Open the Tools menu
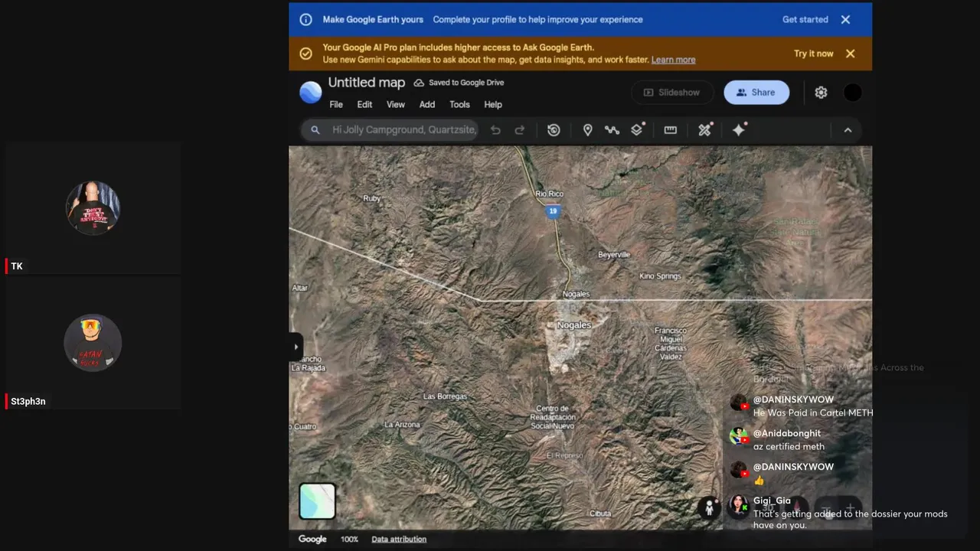This screenshot has width=980, height=551. pyautogui.click(x=459, y=105)
